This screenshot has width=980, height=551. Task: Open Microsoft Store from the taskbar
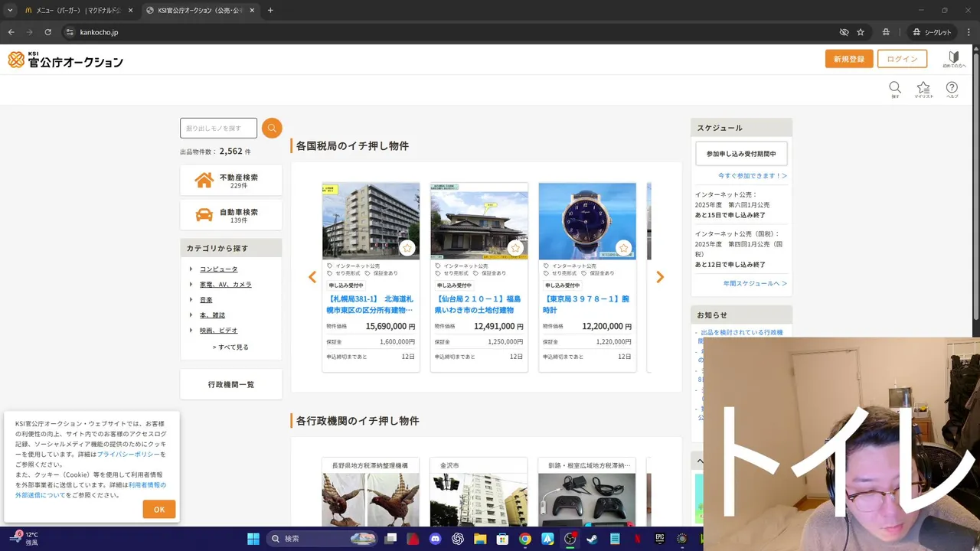point(502,539)
